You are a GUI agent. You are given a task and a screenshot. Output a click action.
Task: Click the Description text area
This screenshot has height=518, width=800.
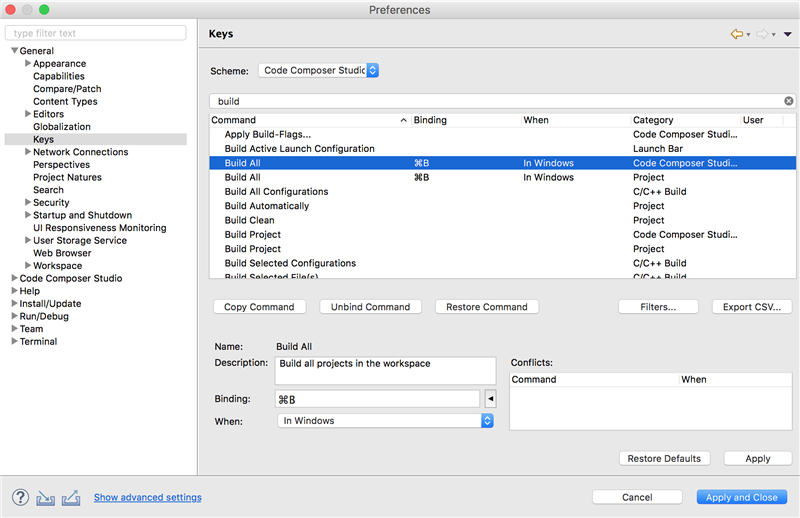click(385, 371)
